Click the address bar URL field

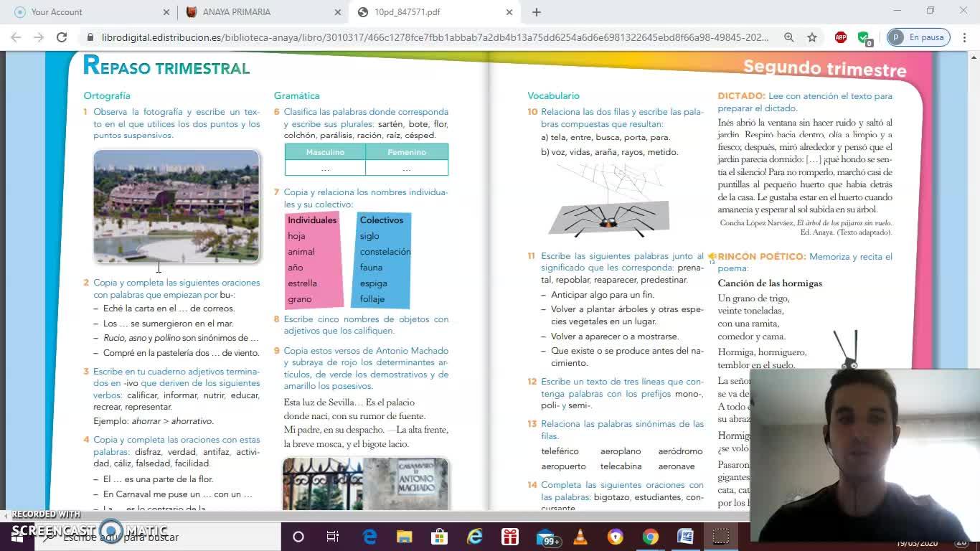(x=430, y=37)
